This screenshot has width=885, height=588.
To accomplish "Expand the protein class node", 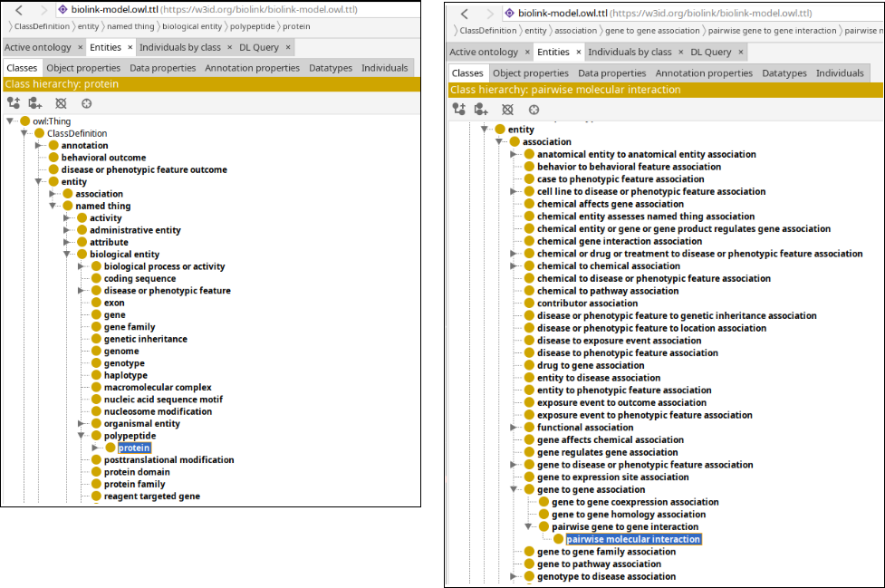I will 96,448.
